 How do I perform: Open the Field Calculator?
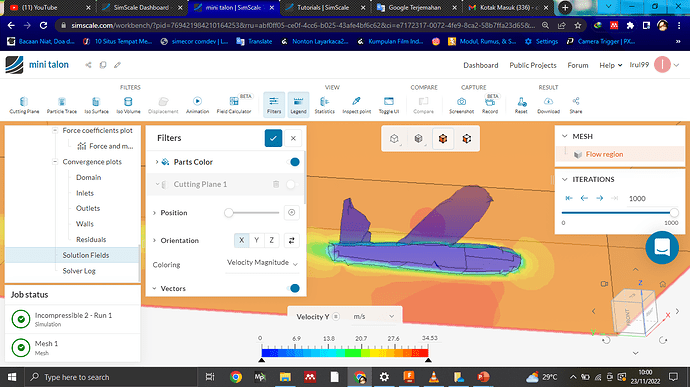[234, 105]
